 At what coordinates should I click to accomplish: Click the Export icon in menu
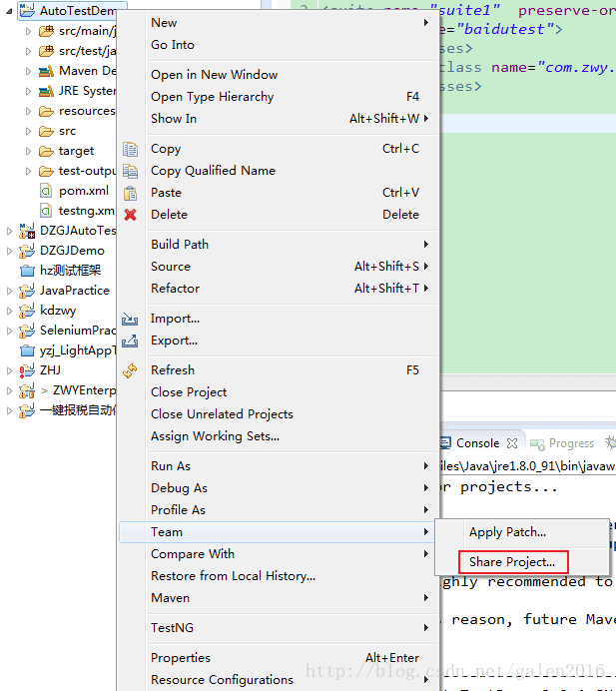130,341
